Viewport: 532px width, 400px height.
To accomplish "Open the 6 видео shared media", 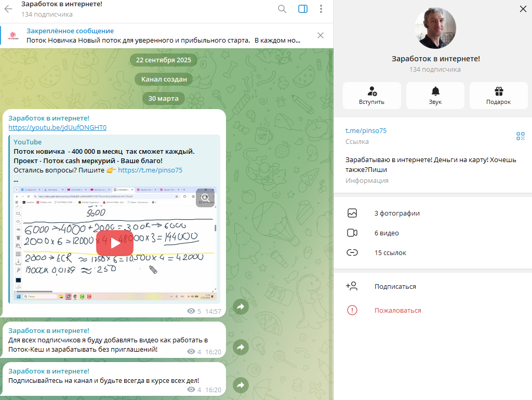I will click(387, 233).
